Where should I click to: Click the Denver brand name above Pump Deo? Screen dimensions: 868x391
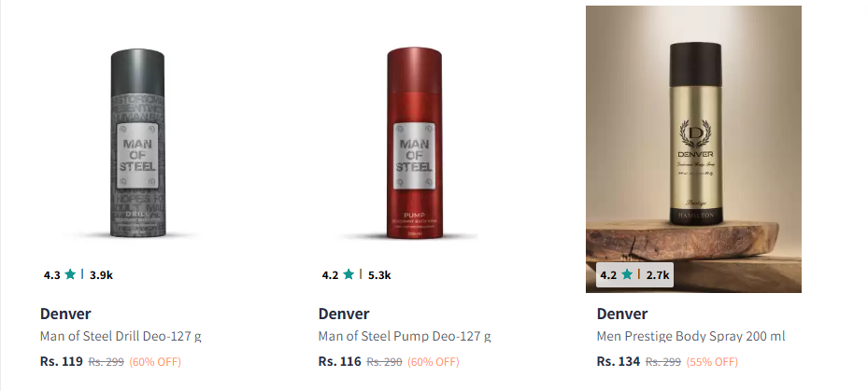344,314
